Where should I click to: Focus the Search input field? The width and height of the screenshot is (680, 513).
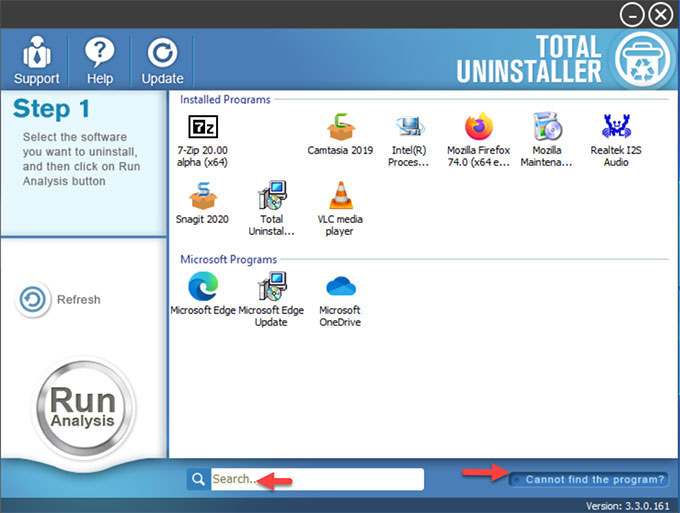coord(317,479)
